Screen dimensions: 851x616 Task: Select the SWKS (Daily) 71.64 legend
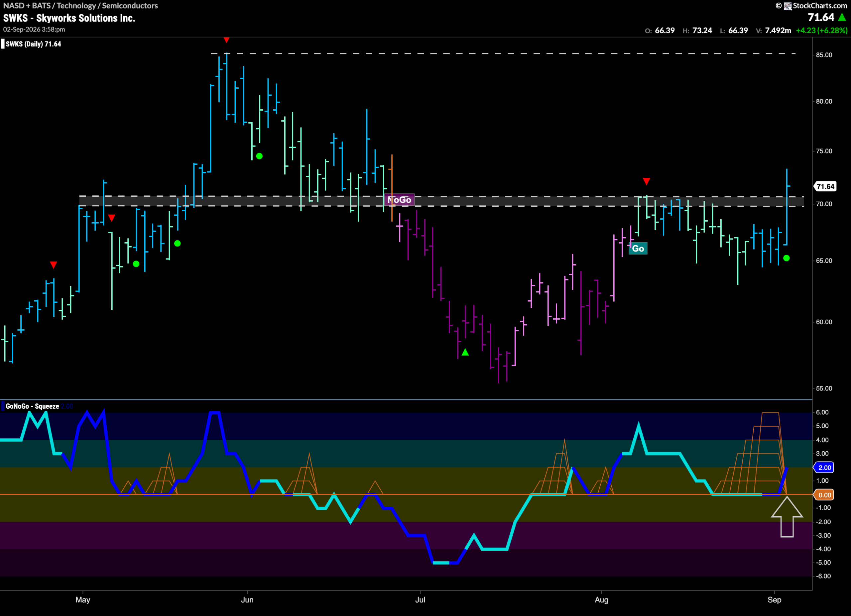click(33, 44)
